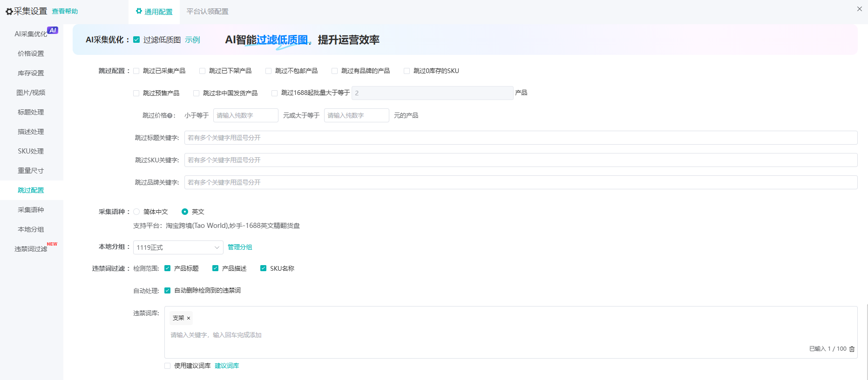The image size is (868, 380).
Task: Go to AI采集优化 in sidebar
Action: [32, 34]
